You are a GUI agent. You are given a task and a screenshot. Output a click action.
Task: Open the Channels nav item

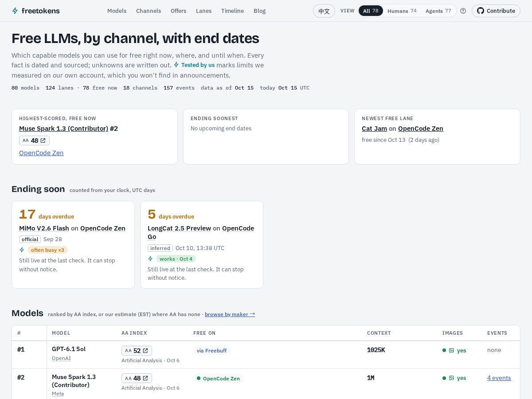coord(149,11)
